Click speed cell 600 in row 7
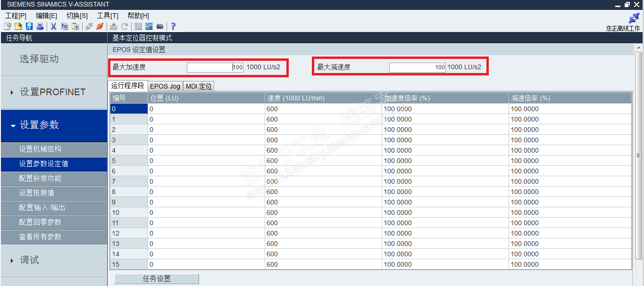The image size is (644, 286). [323, 181]
